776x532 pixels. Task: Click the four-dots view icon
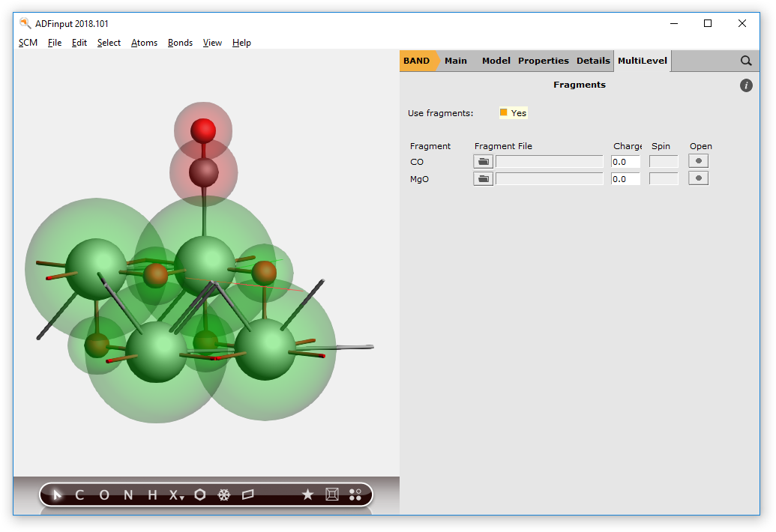click(355, 495)
